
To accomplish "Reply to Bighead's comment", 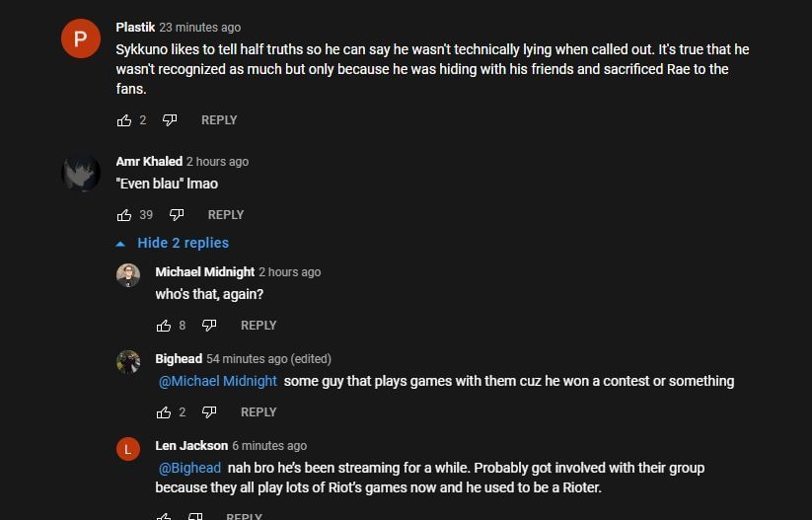I will [x=258, y=412].
